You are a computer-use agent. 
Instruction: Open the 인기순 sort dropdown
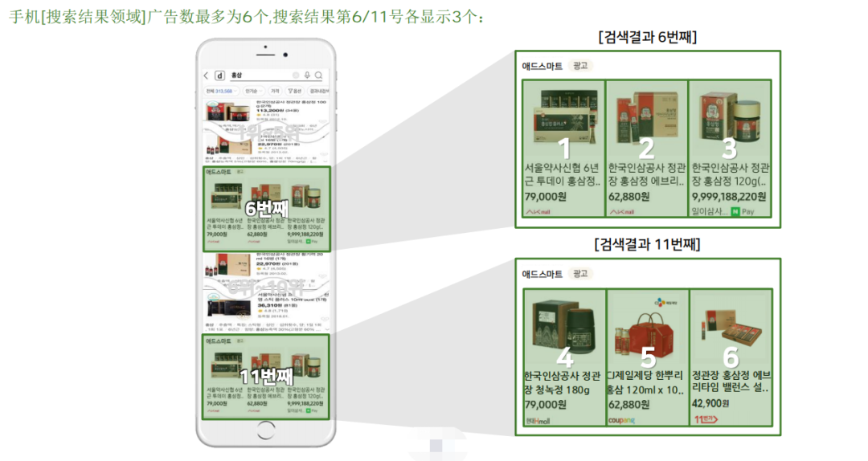(x=253, y=91)
